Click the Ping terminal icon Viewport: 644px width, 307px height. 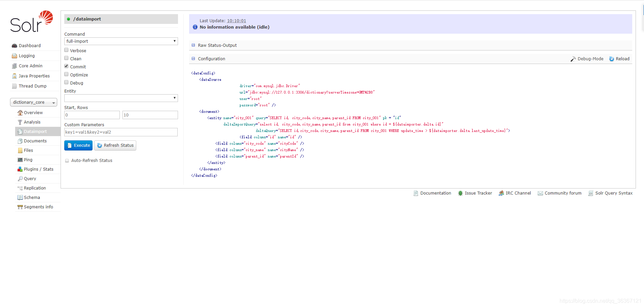click(x=20, y=160)
